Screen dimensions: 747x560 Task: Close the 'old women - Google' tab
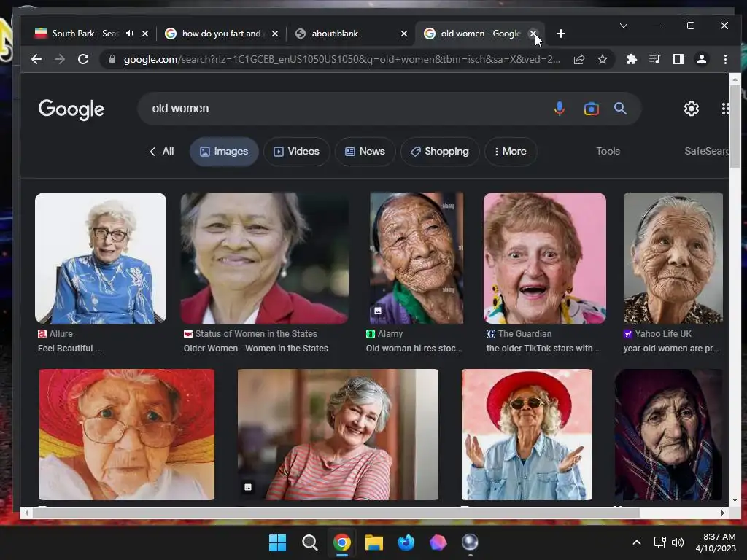pos(533,34)
